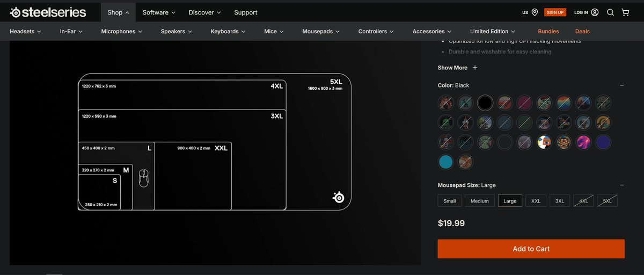This screenshot has width=644, height=275.
Task: Select the Large mousepad size
Action: coord(510,201)
